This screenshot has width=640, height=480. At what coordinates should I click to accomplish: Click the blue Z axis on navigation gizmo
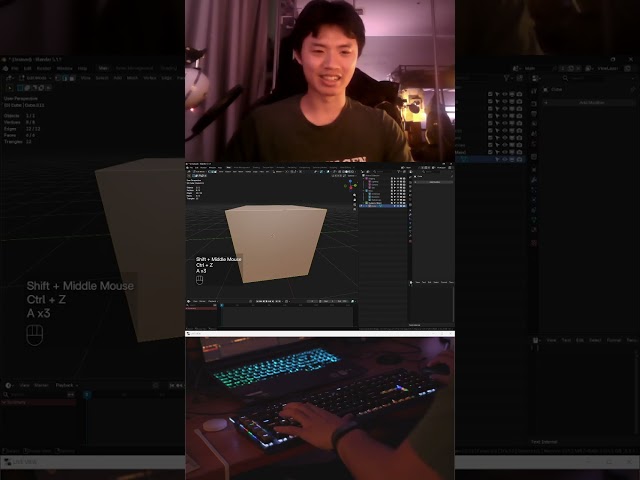(x=351, y=180)
